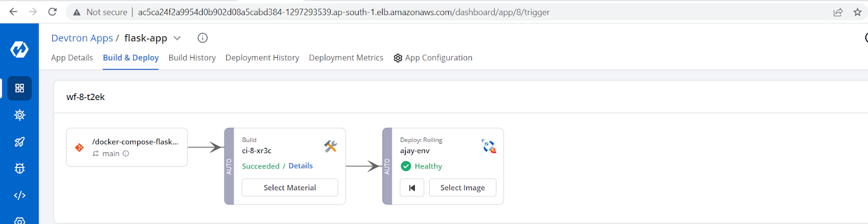
Task: Expand the flask-app dropdown chevron
Action: tap(177, 38)
